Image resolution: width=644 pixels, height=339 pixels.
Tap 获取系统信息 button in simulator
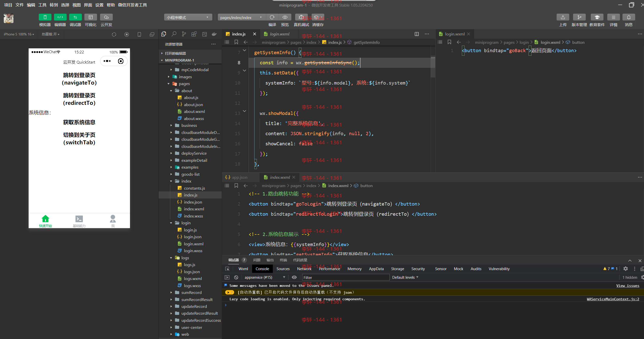(79, 123)
